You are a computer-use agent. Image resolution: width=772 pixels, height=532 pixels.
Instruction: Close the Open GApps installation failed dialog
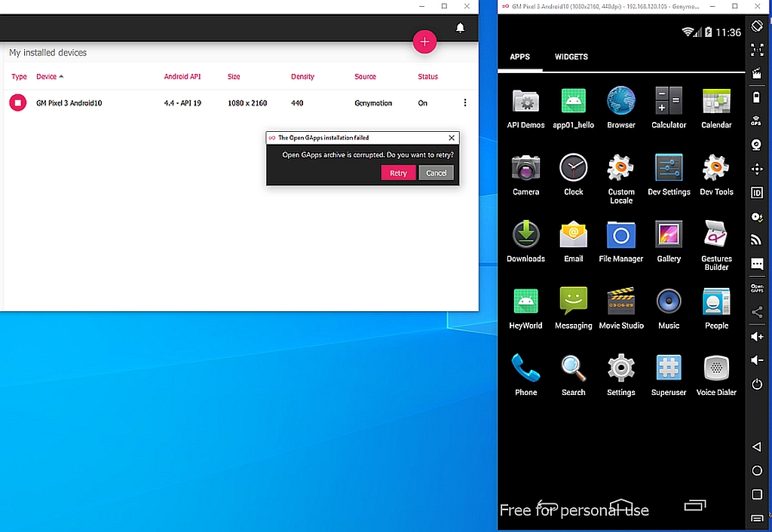pyautogui.click(x=452, y=138)
